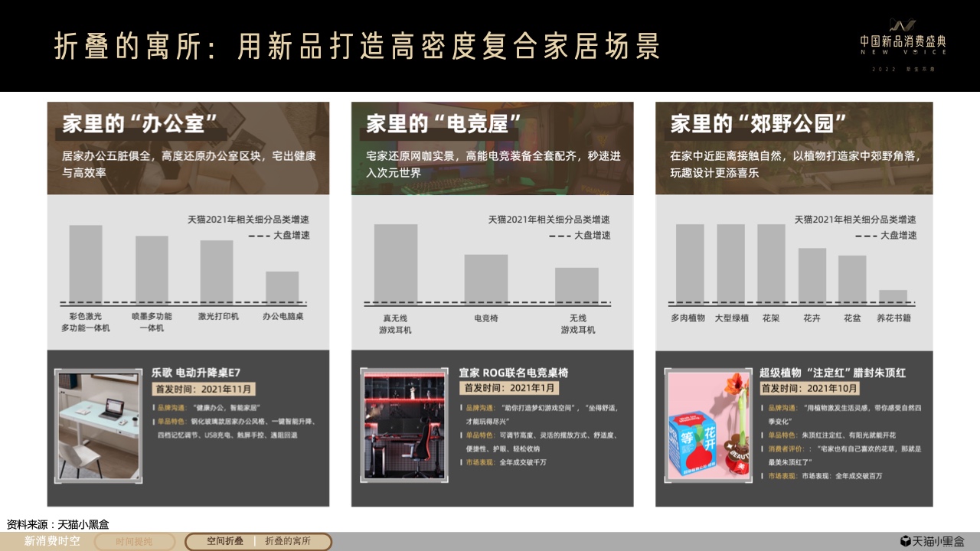This screenshot has width=980, height=551.
Task: Click product title 乐歌 电动升降桌E7
Action: [x=196, y=373]
